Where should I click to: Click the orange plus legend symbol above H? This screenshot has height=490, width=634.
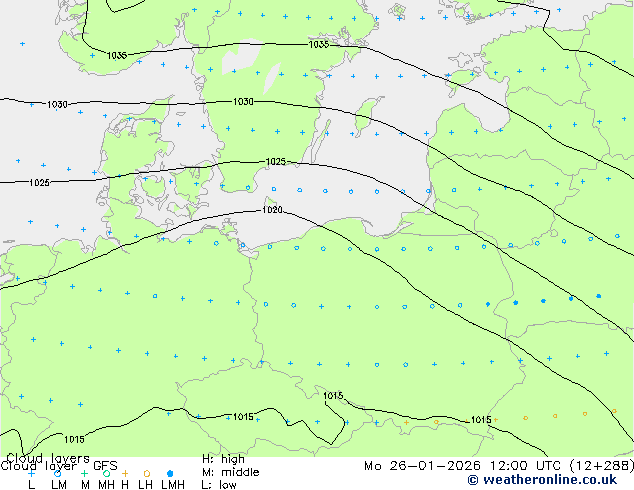125,473
